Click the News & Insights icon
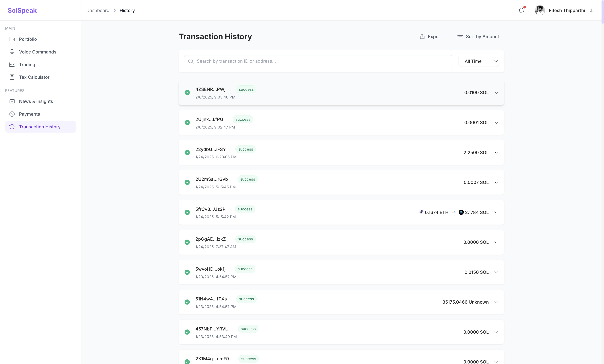 [12, 101]
